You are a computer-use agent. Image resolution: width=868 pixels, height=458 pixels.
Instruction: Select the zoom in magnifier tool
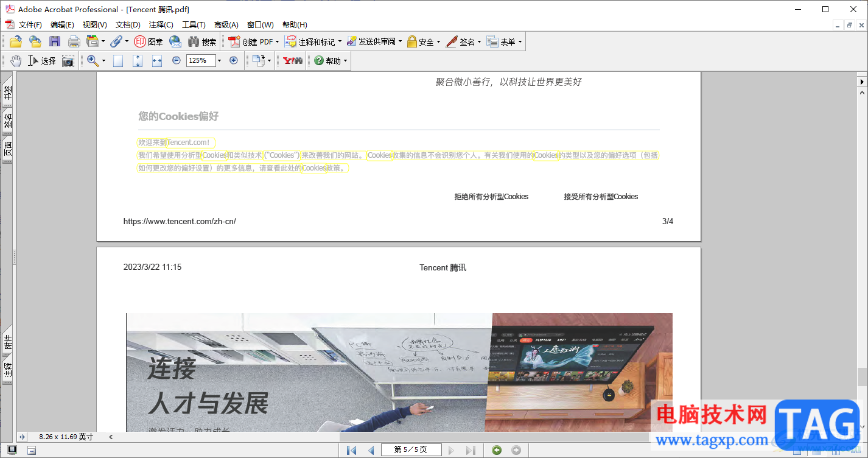click(93, 60)
